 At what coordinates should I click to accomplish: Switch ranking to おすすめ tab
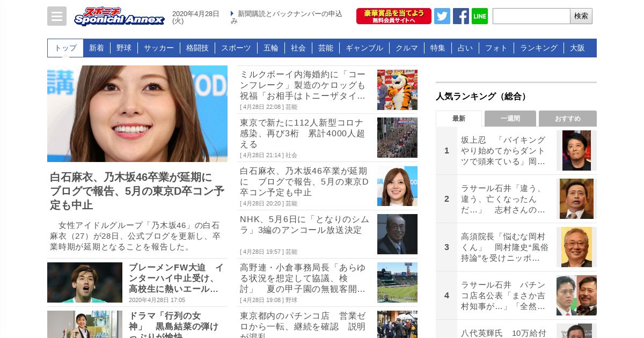tap(568, 119)
